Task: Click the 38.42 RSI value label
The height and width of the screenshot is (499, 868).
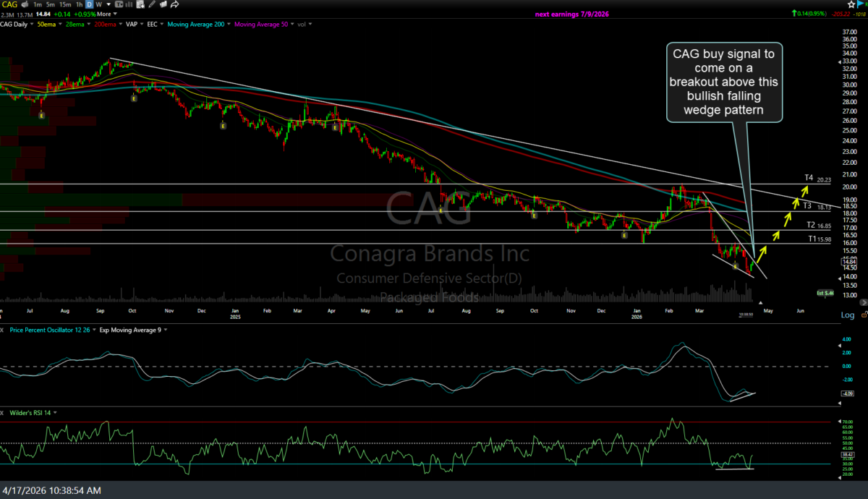Action: (x=848, y=455)
